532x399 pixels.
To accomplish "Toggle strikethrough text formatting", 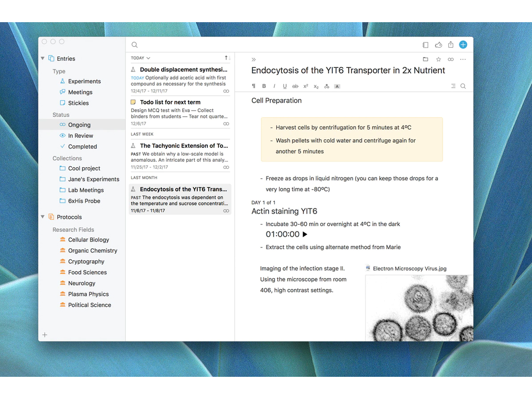I will click(295, 86).
